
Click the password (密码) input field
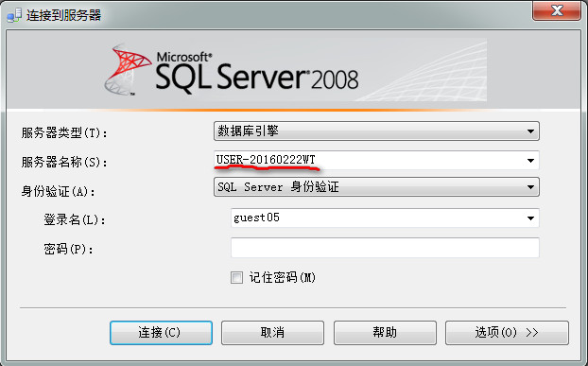[385, 248]
